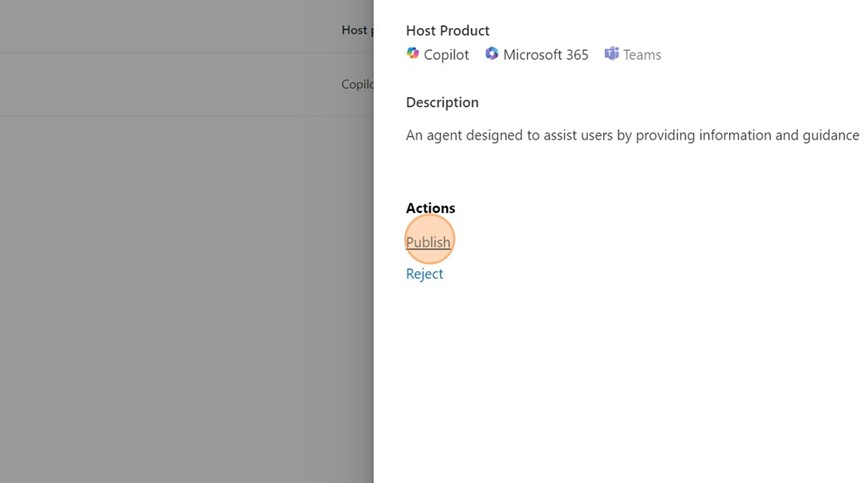The height and width of the screenshot is (483, 864).
Task: Select the Teams host product label
Action: [x=642, y=55]
